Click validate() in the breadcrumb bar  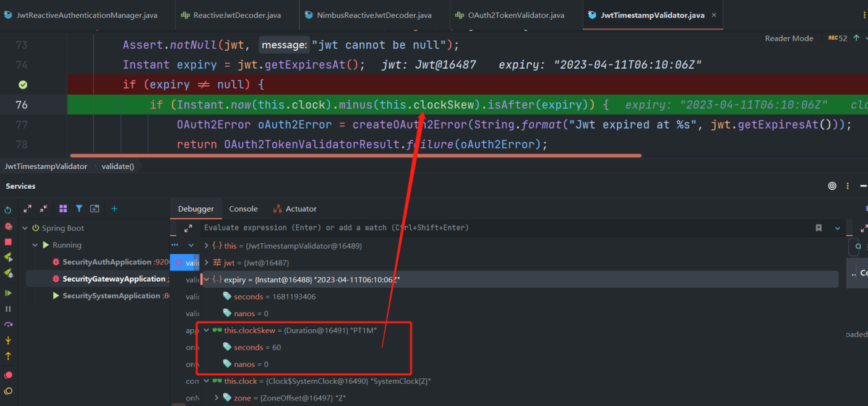coord(116,166)
